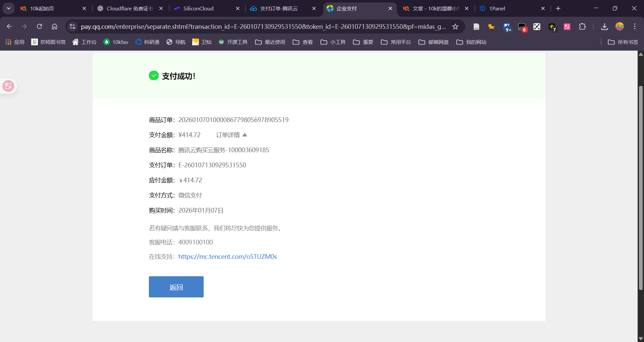This screenshot has height=342, width=644.
Task: Open the downloads icon in toolbar
Action: tap(604, 26)
